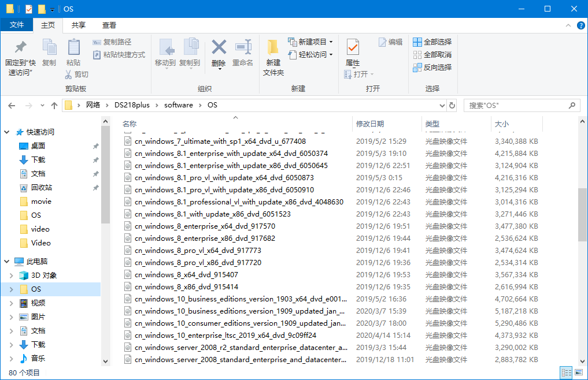Select cn_windows_7_ultimate_with_sp1_x64 file
Viewport: 588px width, 380px height.
tap(220, 141)
